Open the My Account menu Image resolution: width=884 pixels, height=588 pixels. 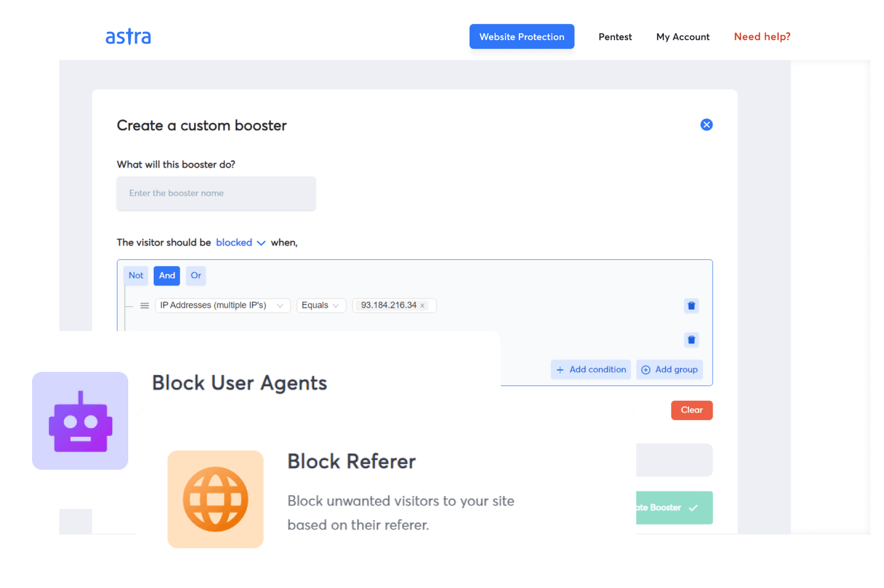pos(683,36)
